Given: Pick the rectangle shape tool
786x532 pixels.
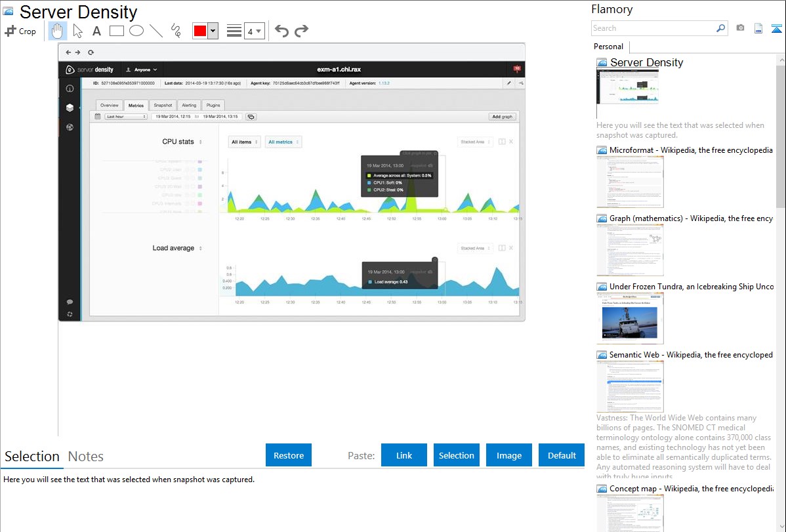Looking at the screenshot, I should [117, 31].
